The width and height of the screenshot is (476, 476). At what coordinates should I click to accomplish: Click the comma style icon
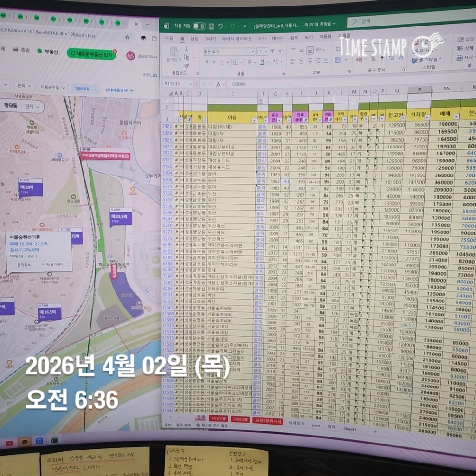[382, 58]
